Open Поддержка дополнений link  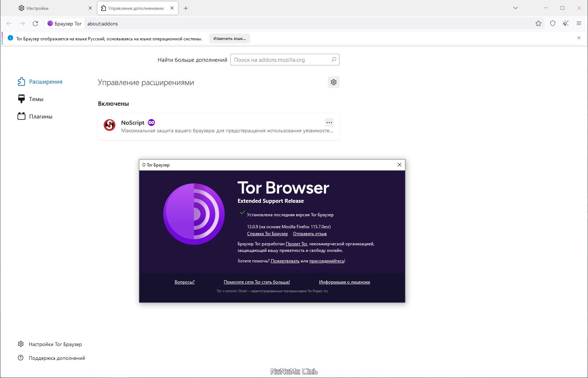51,358
